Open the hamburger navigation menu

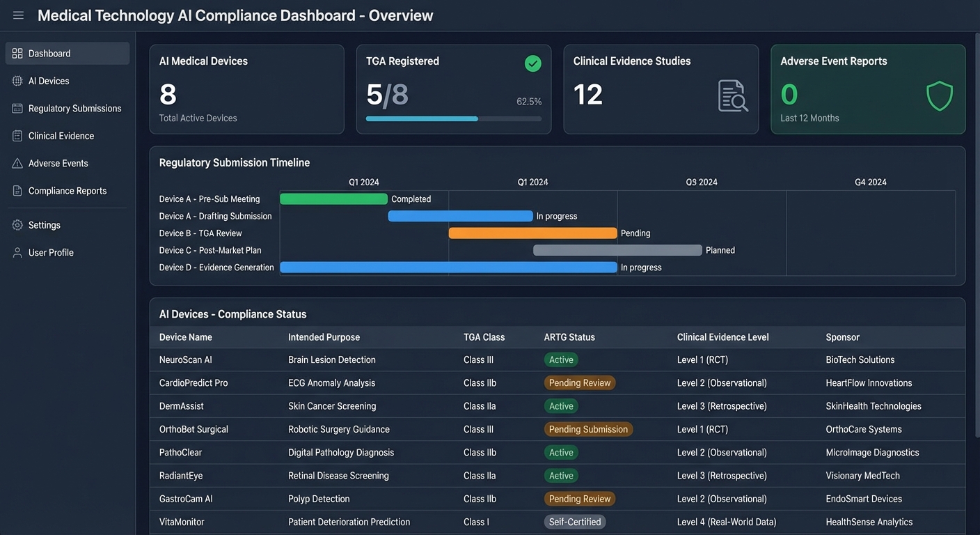(x=17, y=15)
